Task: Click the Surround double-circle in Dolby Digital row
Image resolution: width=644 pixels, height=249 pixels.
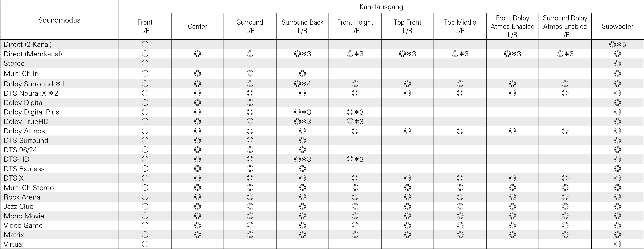Action: pyautogui.click(x=250, y=103)
